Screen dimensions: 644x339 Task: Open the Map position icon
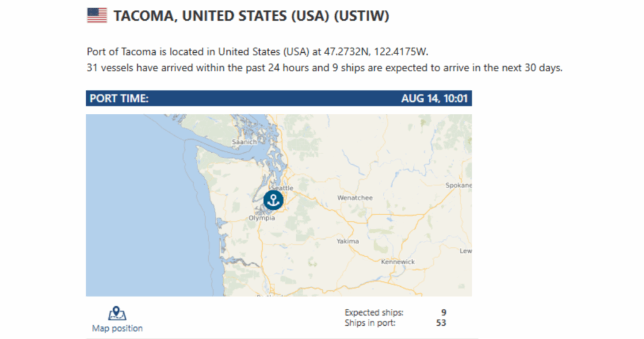tap(117, 313)
